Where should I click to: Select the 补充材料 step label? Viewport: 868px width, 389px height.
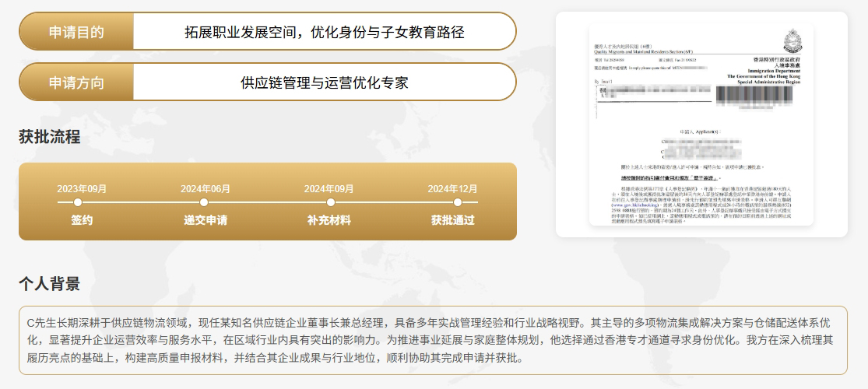(329, 220)
